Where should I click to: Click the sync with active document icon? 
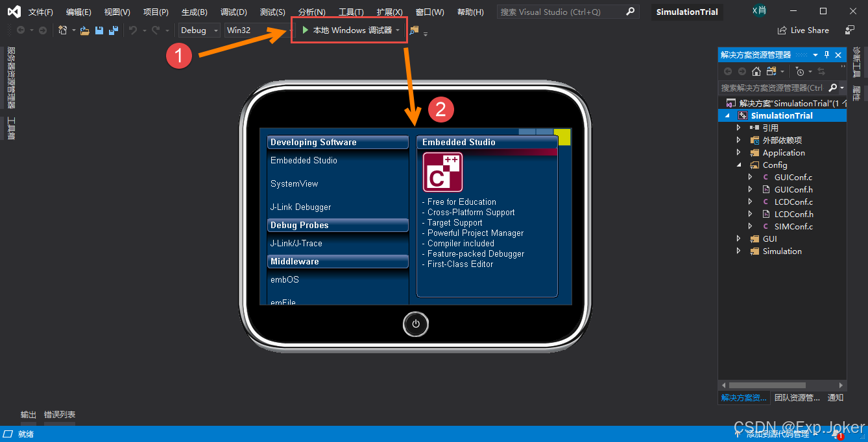click(821, 71)
